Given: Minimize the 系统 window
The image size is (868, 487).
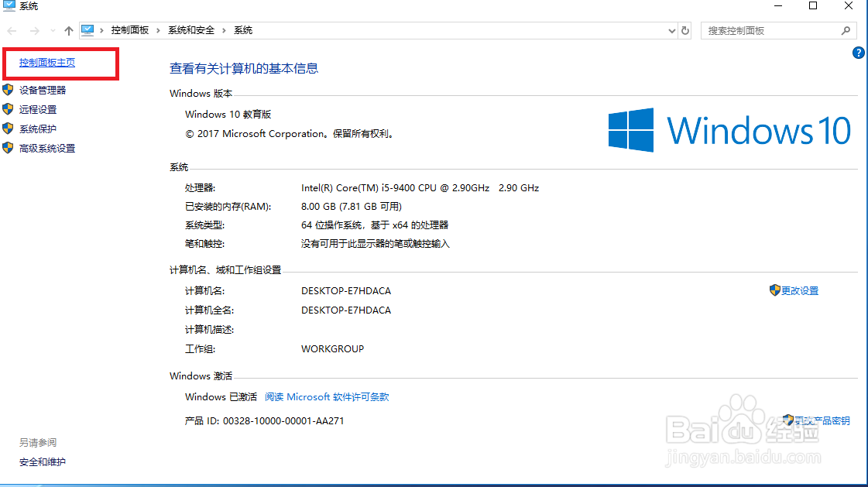Looking at the screenshot, I should pos(777,6).
